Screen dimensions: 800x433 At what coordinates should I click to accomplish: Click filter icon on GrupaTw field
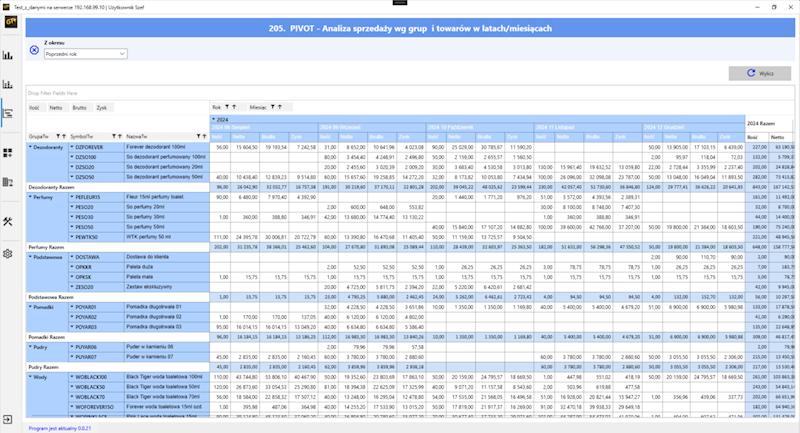coord(58,136)
